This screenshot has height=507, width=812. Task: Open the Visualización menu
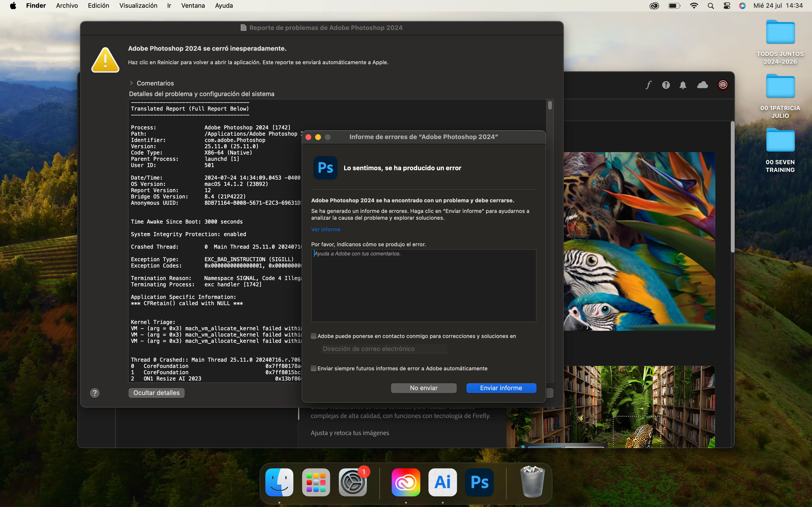(138, 6)
